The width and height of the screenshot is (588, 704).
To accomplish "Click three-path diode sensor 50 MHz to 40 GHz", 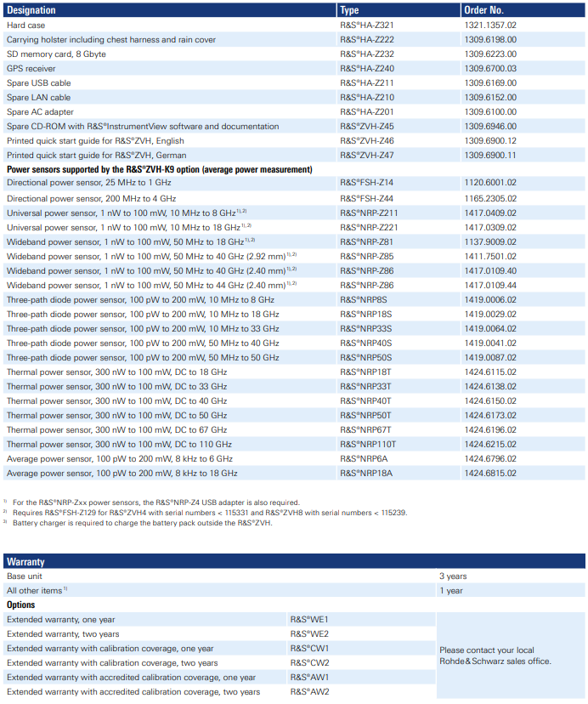I will pos(143,343).
